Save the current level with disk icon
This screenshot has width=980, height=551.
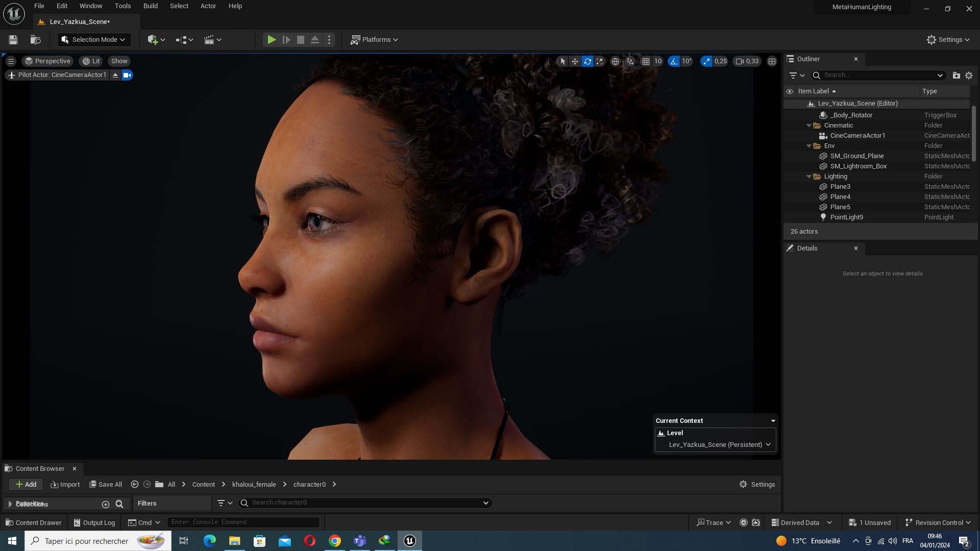click(x=13, y=40)
